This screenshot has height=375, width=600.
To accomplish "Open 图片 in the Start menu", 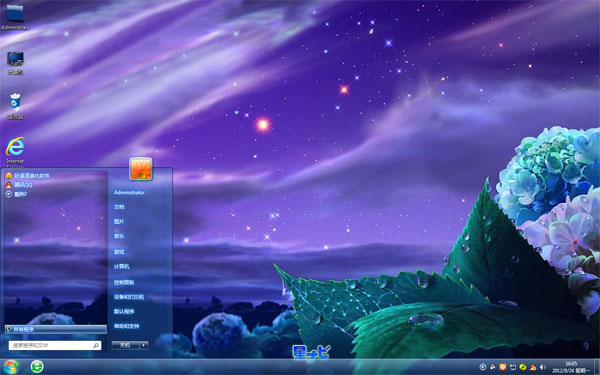I will point(119,222).
